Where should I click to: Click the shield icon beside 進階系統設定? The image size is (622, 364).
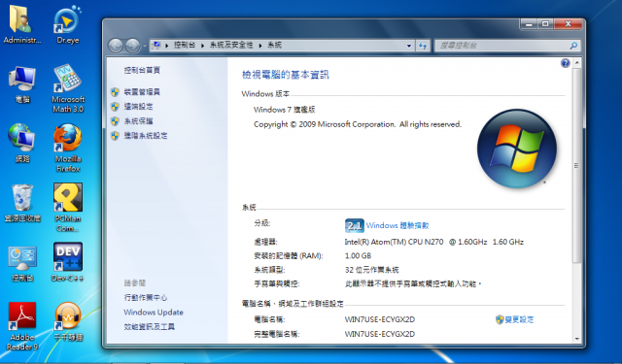115,136
